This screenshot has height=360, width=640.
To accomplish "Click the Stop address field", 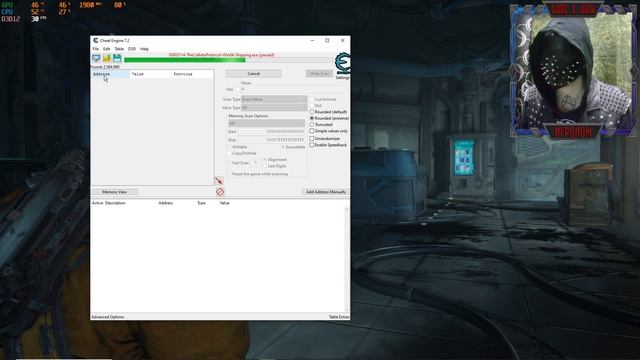I will [272, 140].
